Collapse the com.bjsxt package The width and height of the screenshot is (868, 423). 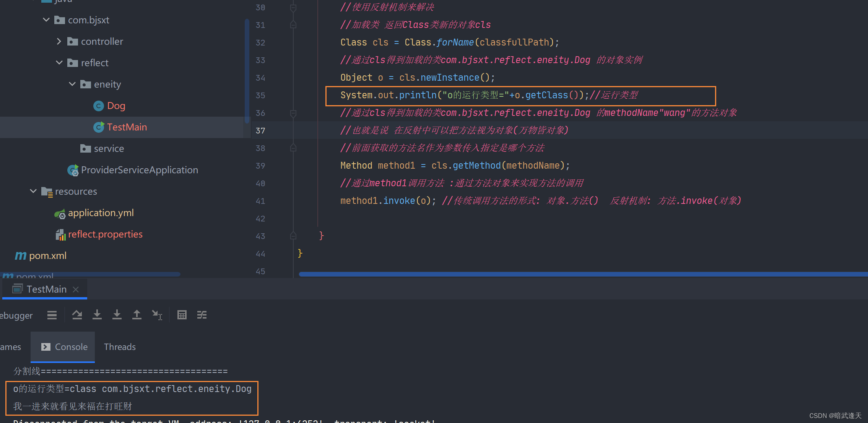(46, 20)
